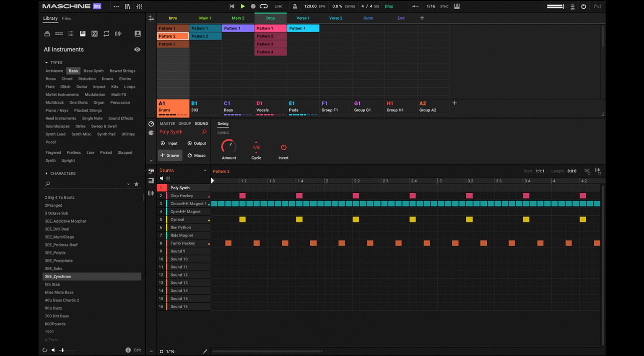Click the Groove button with crosshair icon

(x=170, y=155)
